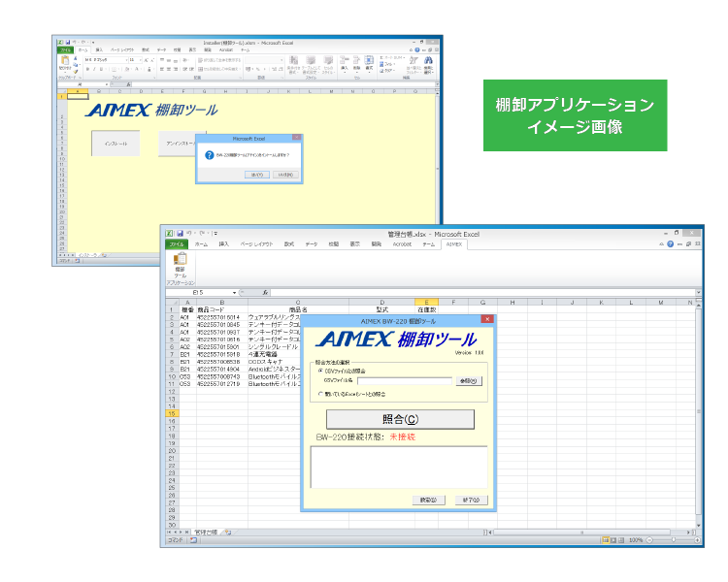Switch to Page Break Preview in status bar
Screen dimensions: 728x582
tap(621, 540)
